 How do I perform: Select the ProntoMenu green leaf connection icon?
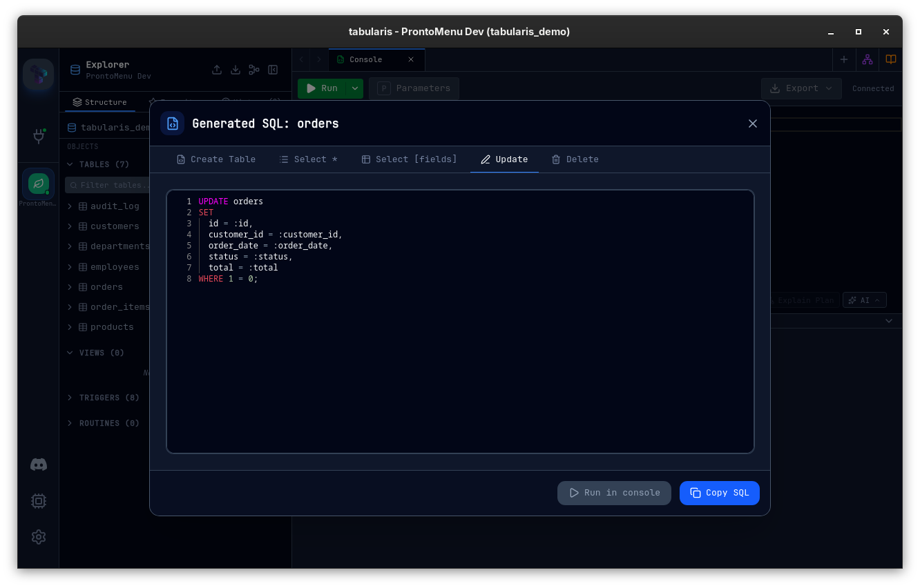[39, 184]
